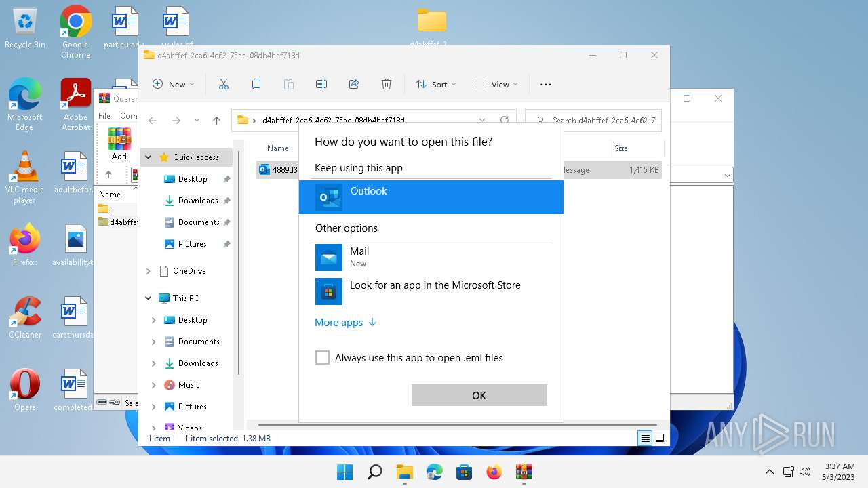The width and height of the screenshot is (868, 488).
Task: Show hidden system tray icons
Action: [769, 472]
